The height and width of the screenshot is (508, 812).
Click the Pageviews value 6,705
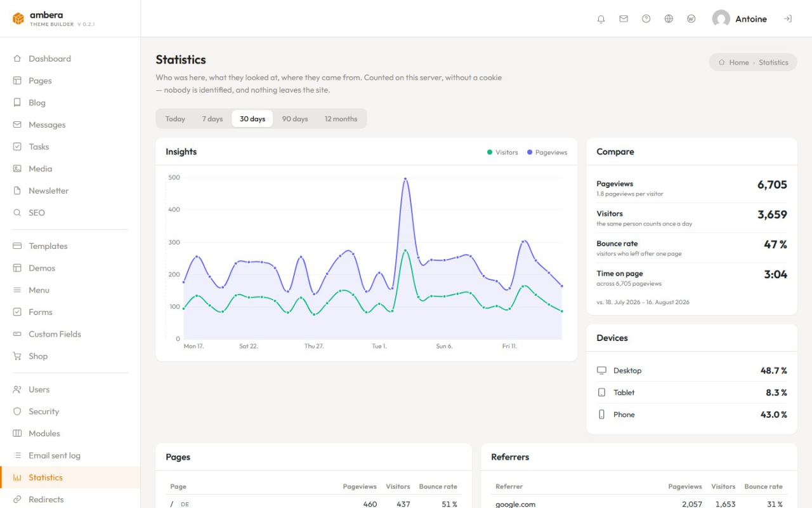(x=772, y=185)
